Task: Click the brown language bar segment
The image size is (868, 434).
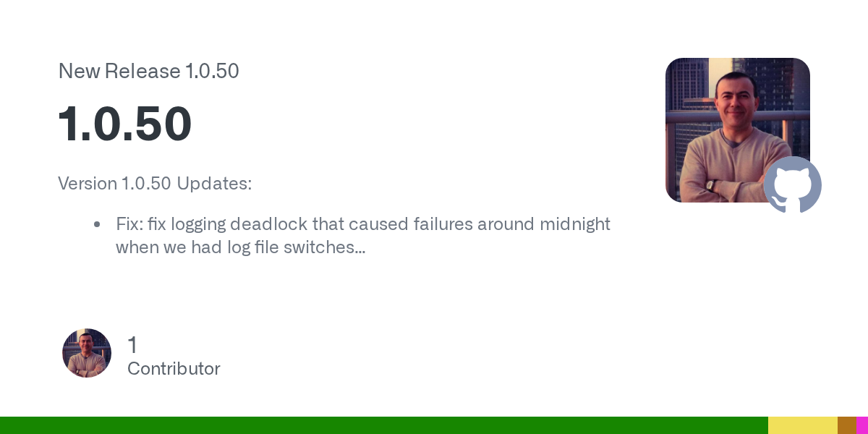Action: (846, 425)
